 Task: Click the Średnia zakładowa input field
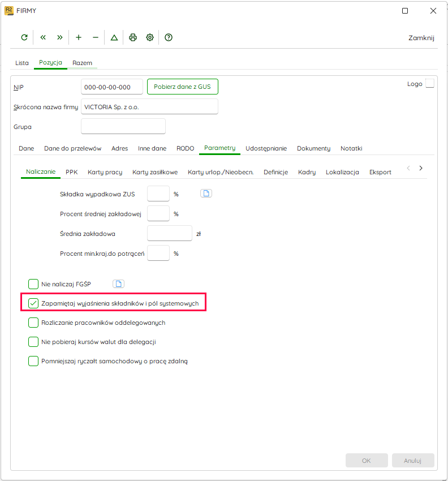170,234
